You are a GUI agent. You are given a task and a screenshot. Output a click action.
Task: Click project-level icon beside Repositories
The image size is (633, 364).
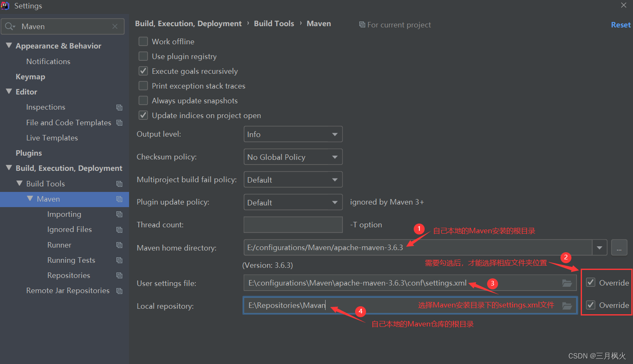pyautogui.click(x=119, y=275)
